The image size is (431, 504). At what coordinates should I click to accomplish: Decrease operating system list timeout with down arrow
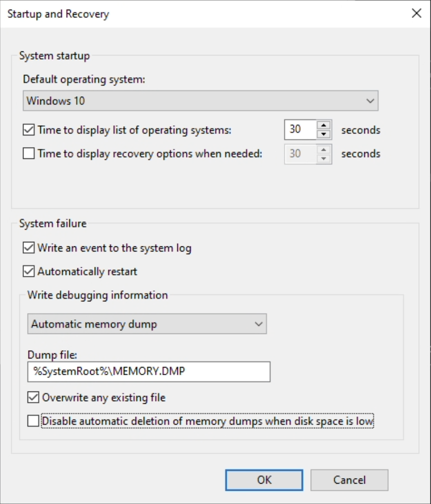[325, 134]
